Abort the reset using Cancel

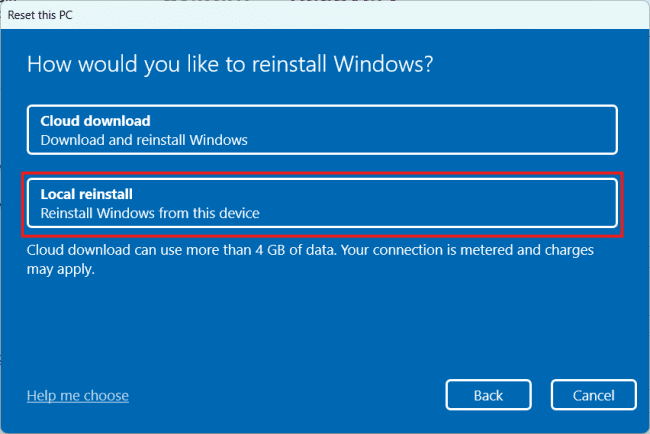click(594, 395)
